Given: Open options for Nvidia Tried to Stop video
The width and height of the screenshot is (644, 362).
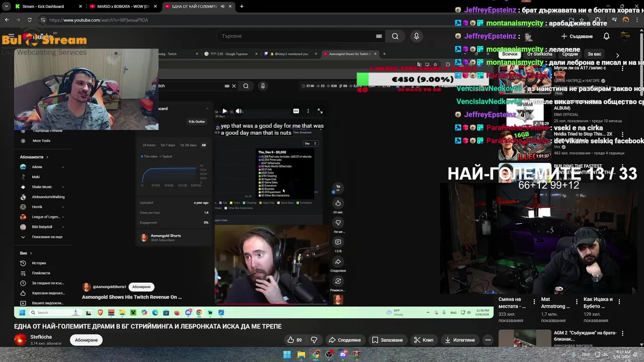Looking at the screenshot, I should 622,135.
